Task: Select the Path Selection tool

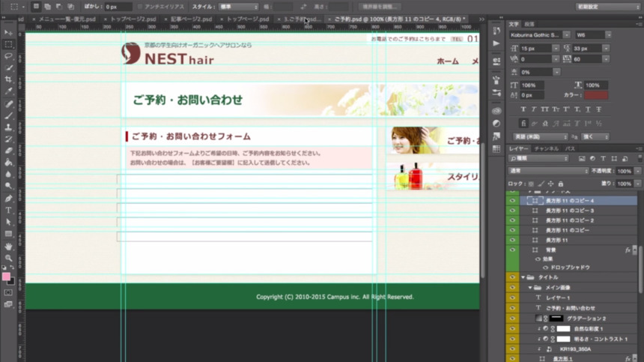Action: click(8, 222)
